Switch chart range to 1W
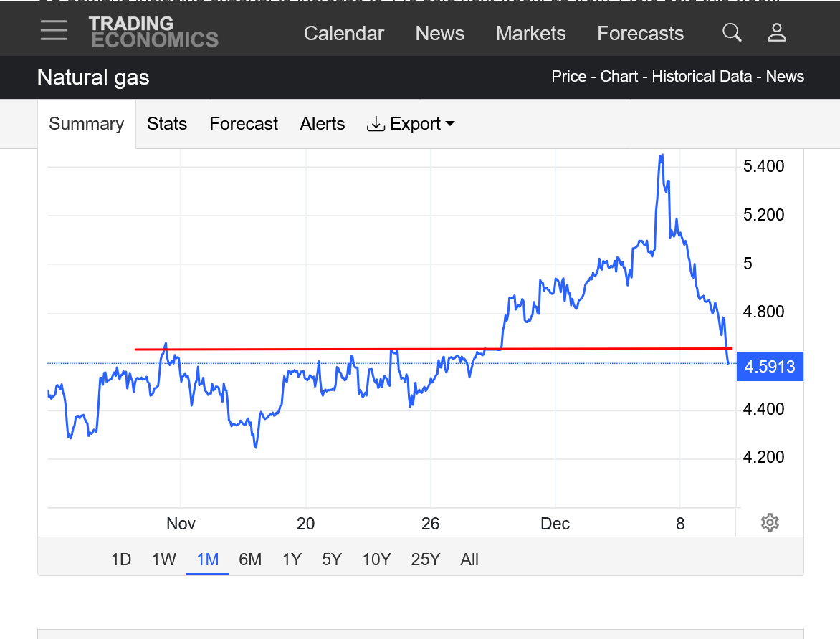The image size is (840, 639). [x=164, y=559]
